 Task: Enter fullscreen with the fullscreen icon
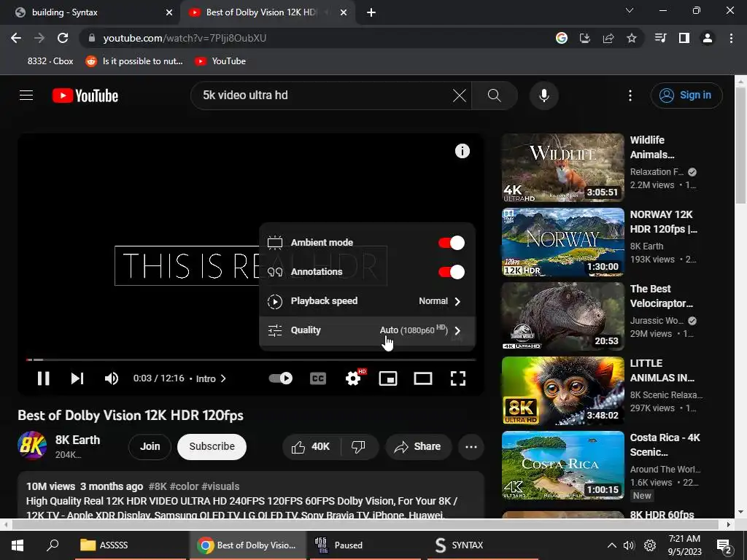pyautogui.click(x=458, y=378)
